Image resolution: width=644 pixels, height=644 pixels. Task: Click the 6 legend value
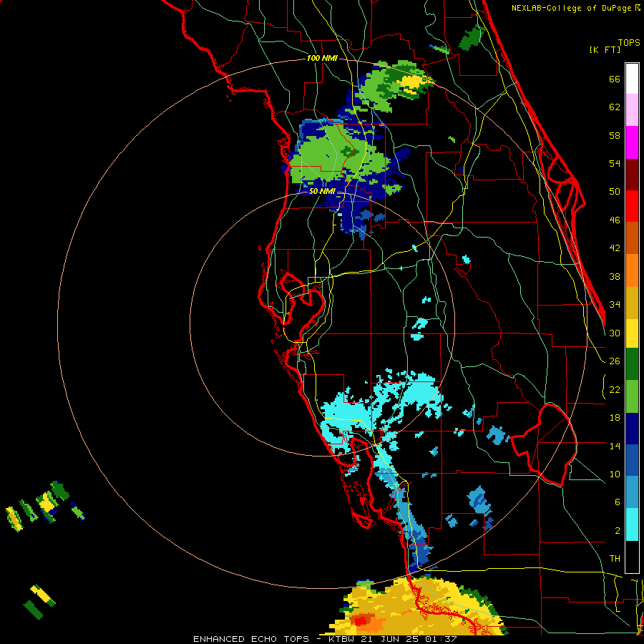[x=617, y=502]
